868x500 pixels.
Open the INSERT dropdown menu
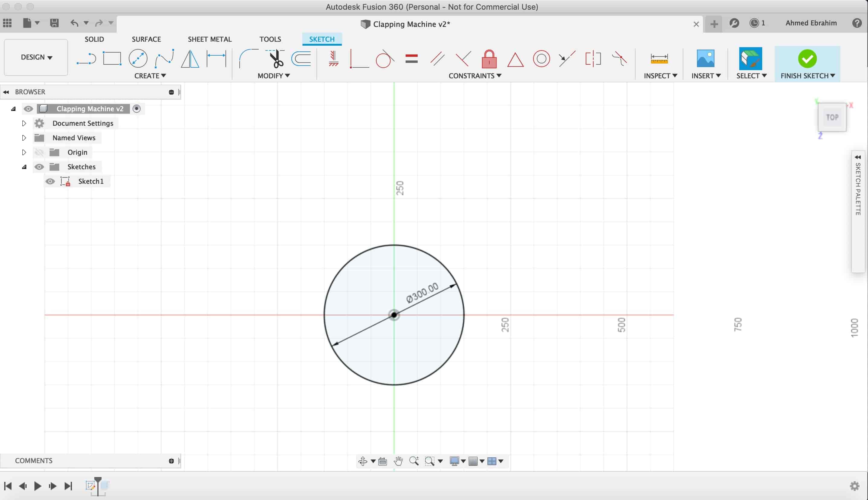(706, 76)
